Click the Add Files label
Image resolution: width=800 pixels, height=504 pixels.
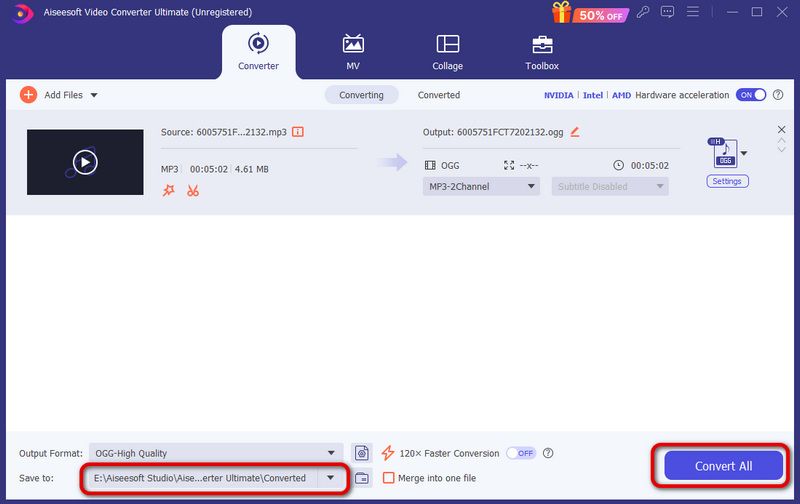click(63, 95)
